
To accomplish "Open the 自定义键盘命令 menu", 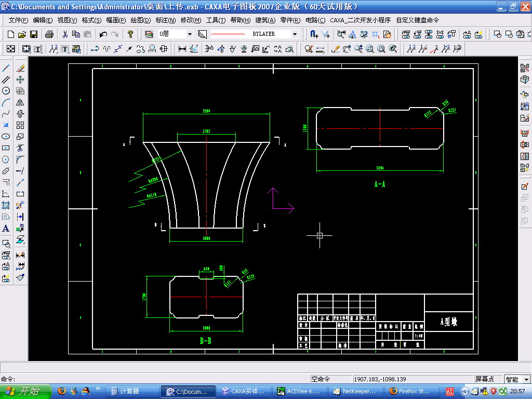I will click(x=417, y=20).
